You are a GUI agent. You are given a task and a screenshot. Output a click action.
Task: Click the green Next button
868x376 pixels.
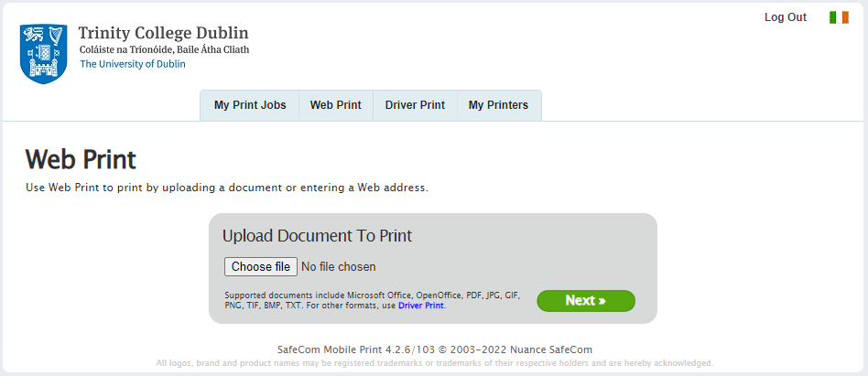585,300
